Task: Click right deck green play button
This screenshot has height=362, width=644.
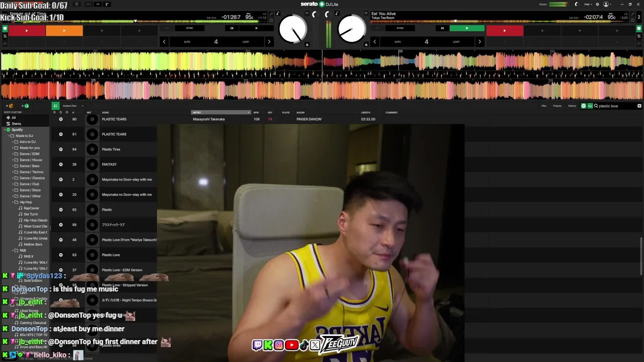Action: [467, 28]
